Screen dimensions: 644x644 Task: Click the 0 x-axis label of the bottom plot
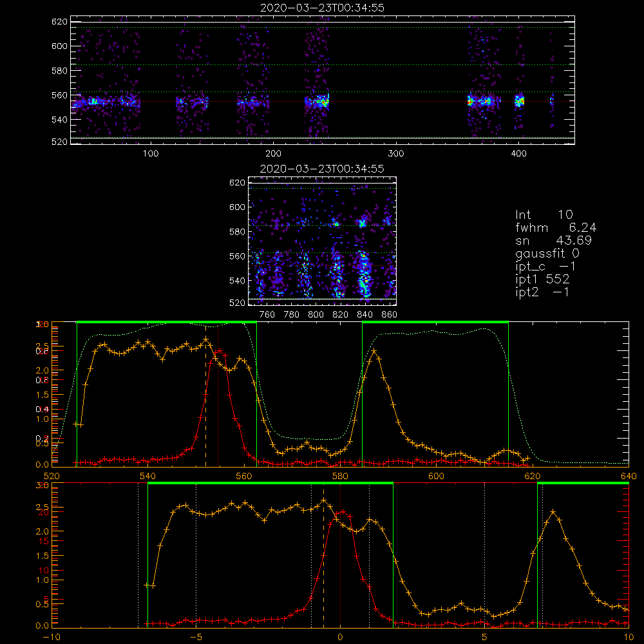point(340,637)
